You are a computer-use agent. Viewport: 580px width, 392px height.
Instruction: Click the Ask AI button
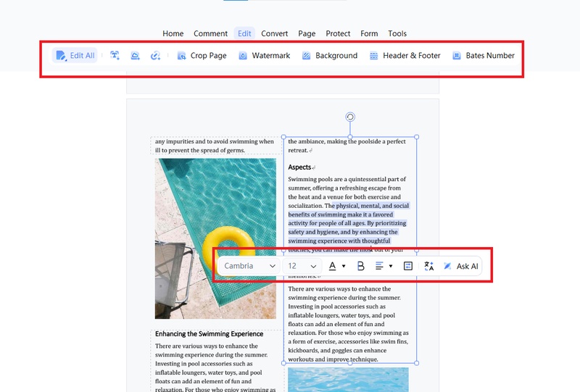461,266
